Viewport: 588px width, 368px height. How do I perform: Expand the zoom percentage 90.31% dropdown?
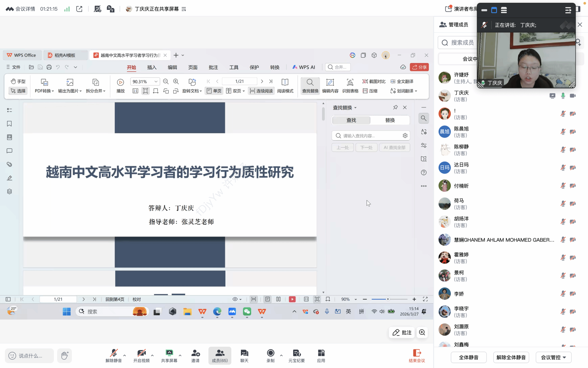(156, 82)
